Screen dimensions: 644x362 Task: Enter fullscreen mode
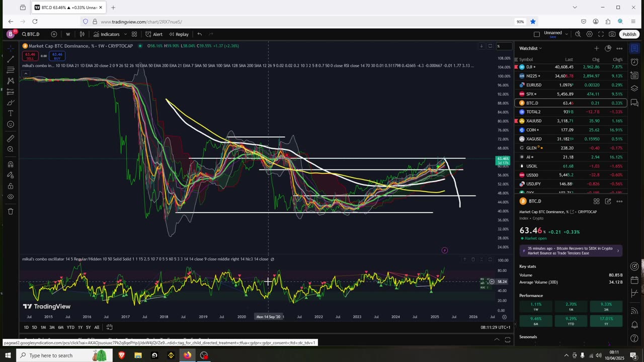coord(601,34)
